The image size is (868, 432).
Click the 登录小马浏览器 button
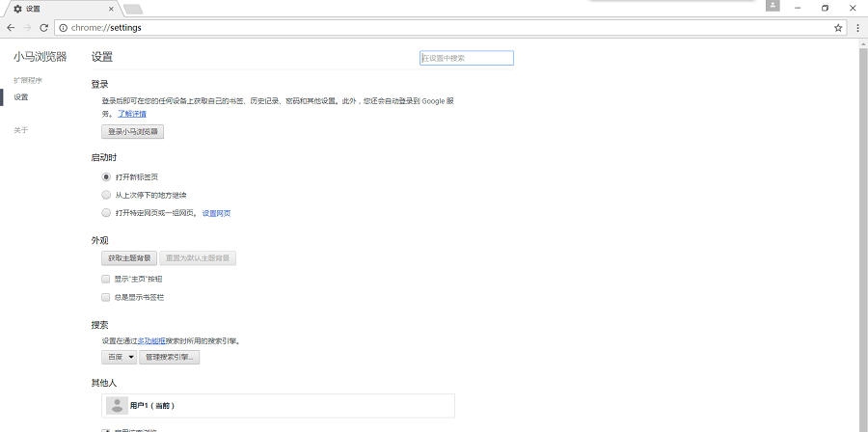click(x=133, y=132)
